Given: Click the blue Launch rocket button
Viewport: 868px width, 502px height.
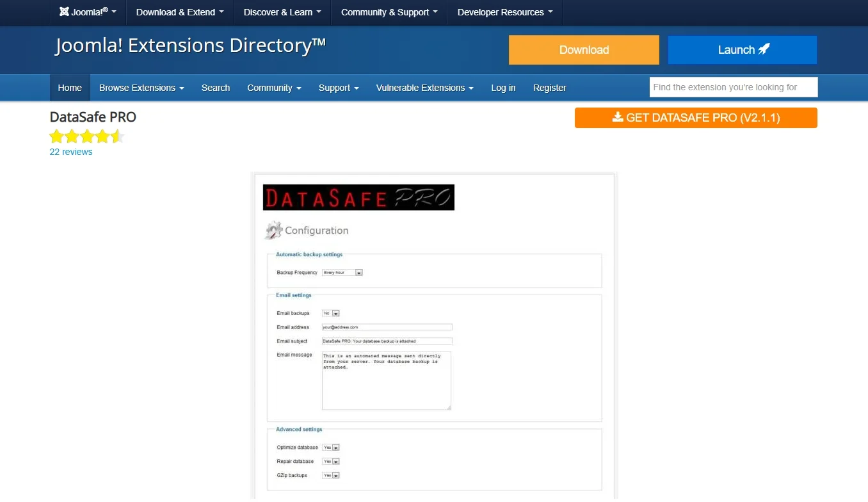Looking at the screenshot, I should point(743,50).
